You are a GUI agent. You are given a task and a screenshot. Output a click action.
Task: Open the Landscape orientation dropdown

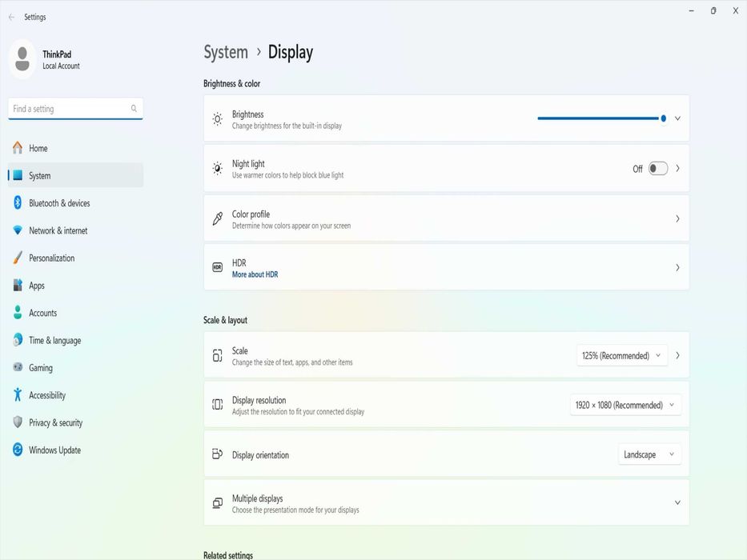tap(649, 454)
